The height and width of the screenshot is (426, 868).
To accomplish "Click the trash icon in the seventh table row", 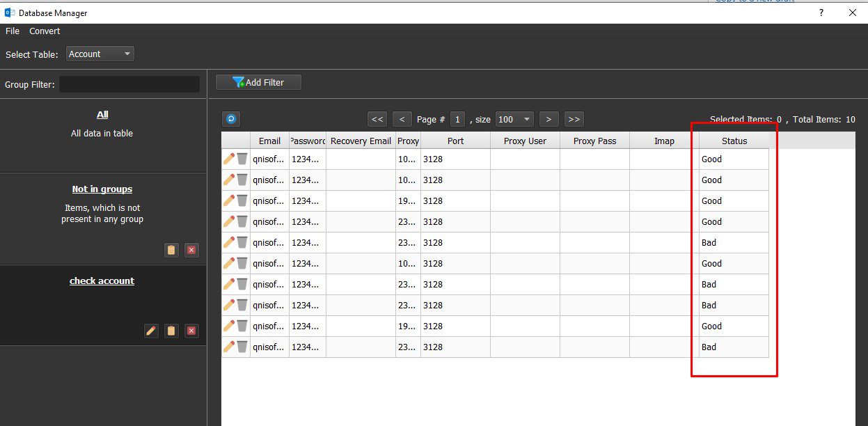I will (x=242, y=284).
